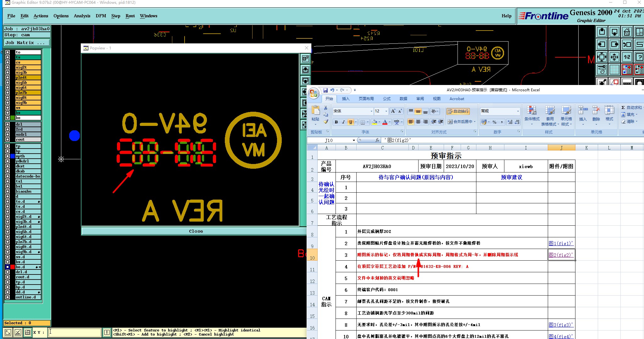This screenshot has width=644, height=339.
Task: Click the zoom out arrows icon
Action: coord(614,57)
